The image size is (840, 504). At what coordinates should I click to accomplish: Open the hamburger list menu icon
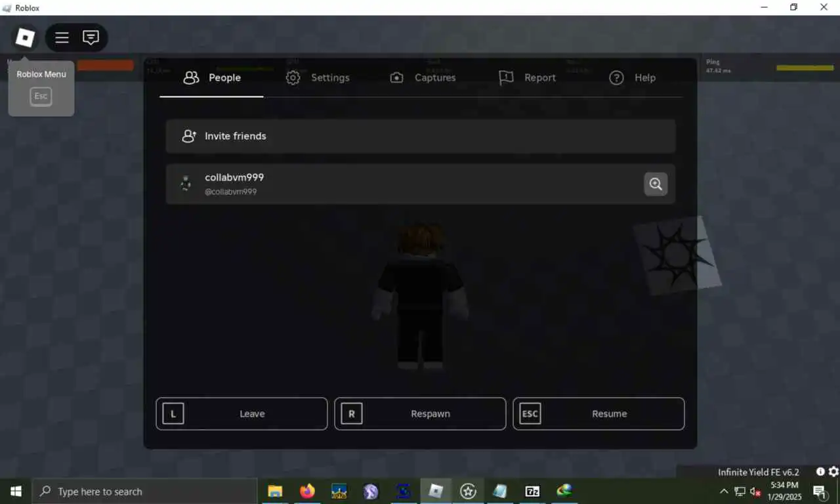(62, 38)
